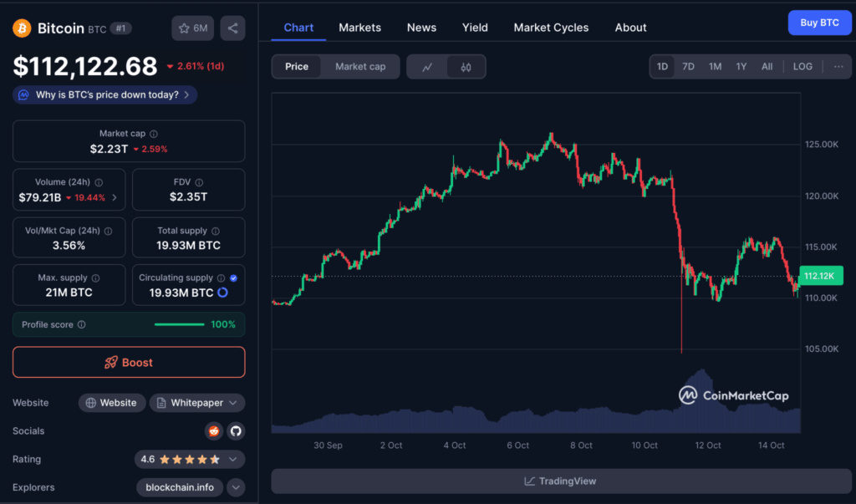Switch to candlestick chart icon
Image resolution: width=856 pixels, height=504 pixels.
coord(466,67)
